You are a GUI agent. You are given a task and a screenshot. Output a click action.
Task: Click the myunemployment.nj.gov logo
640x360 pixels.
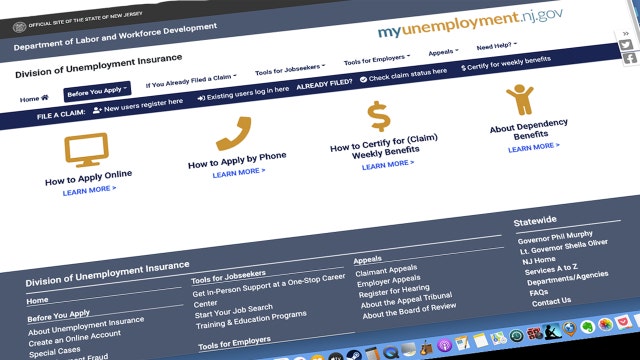pyautogui.click(x=470, y=23)
